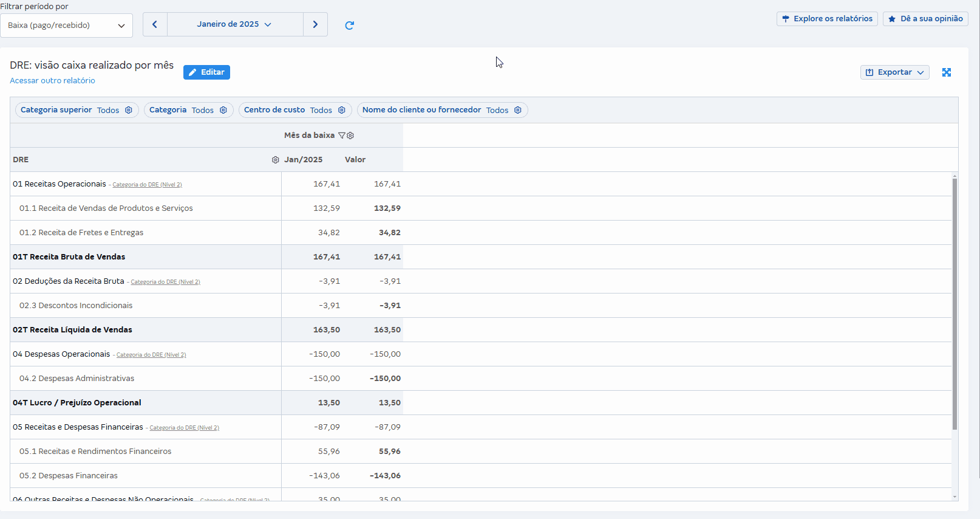Screen dimensions: 980x519
Task: Open Categoria do DRE link beside Receitas Operacionais
Action: [147, 185]
